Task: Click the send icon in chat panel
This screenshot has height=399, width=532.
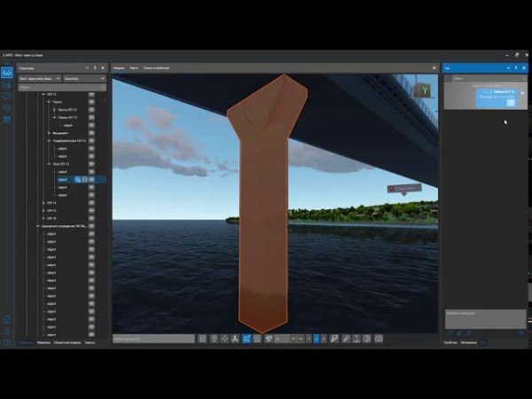Action: pos(521,333)
